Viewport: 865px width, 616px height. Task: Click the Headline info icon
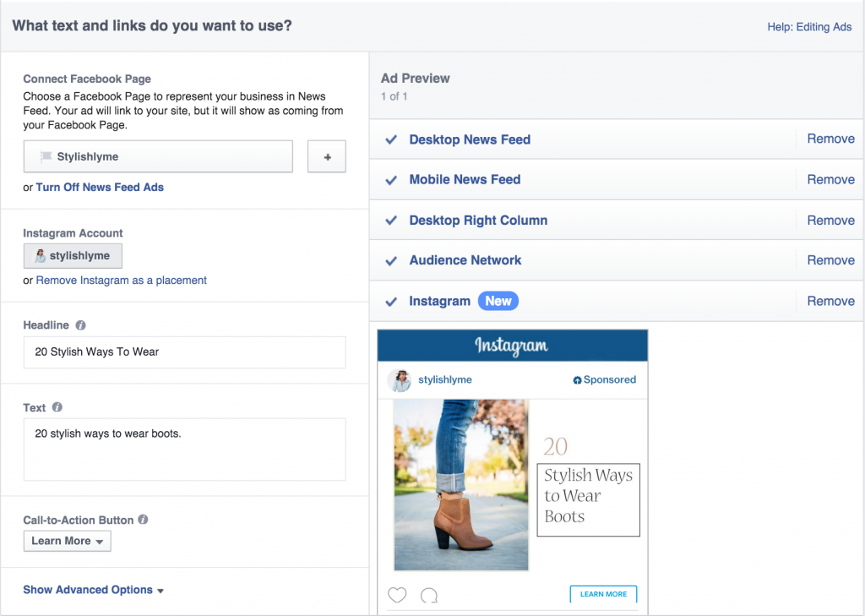tap(81, 325)
